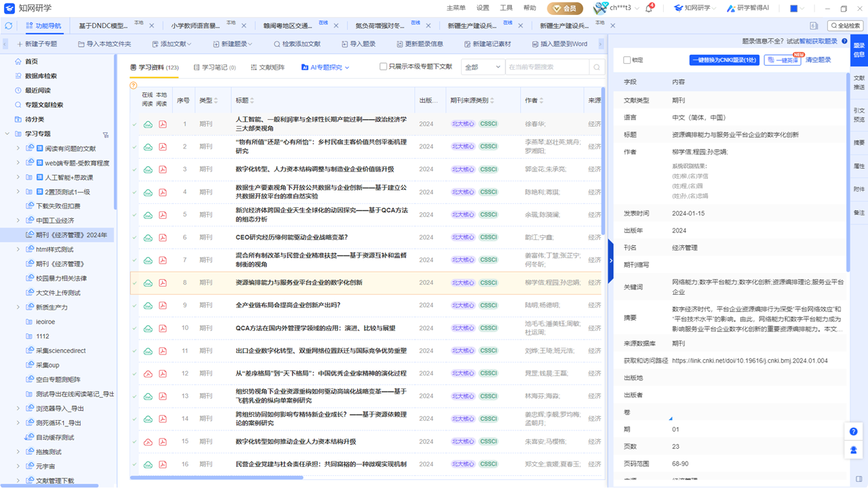
Task: Click the 在当前专题搜索 input field
Action: (x=542, y=66)
